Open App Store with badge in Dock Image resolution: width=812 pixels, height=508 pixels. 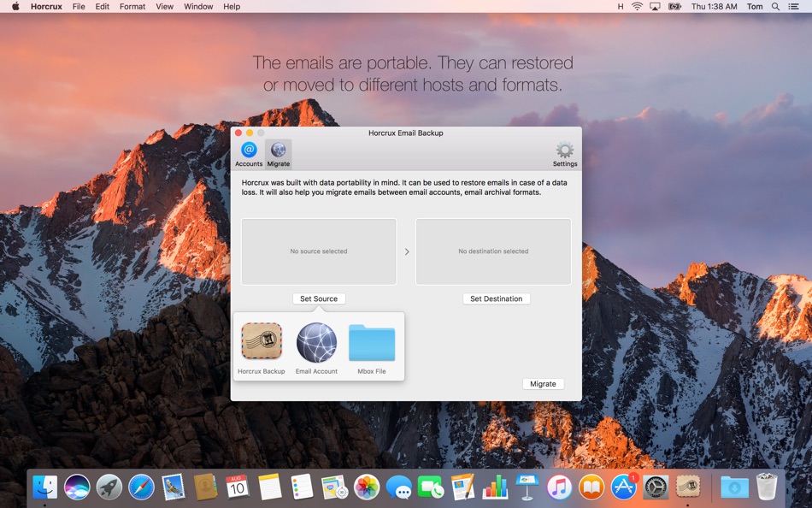pos(623,487)
